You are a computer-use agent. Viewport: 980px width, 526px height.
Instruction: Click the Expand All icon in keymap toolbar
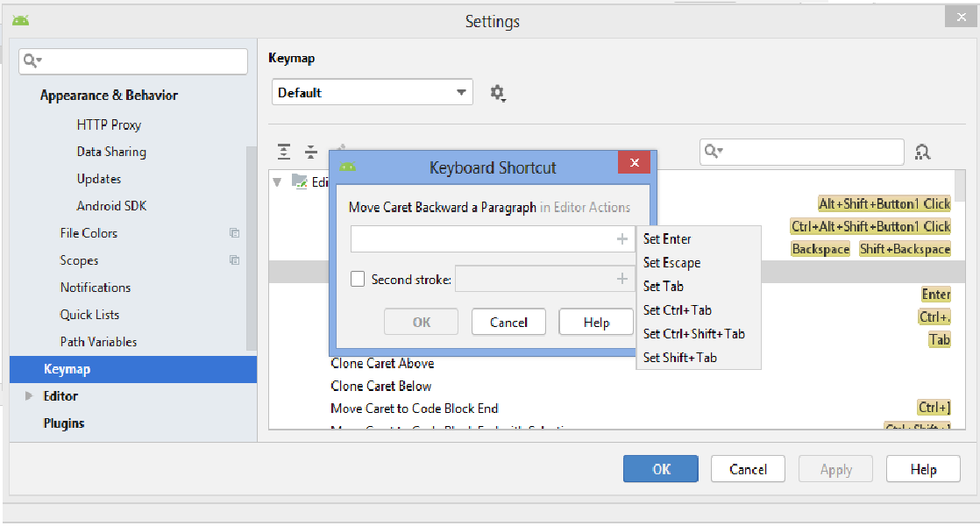(x=284, y=152)
